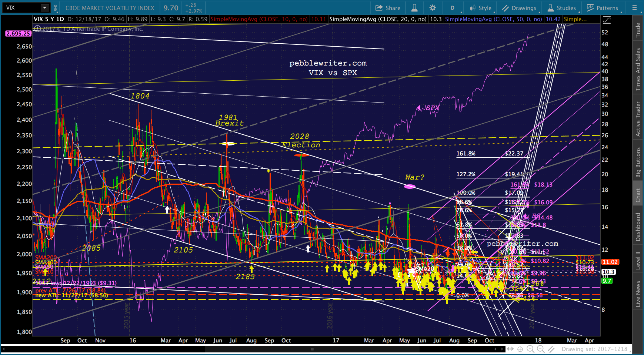Click the 161.8% Fibonacci level label

466,154
